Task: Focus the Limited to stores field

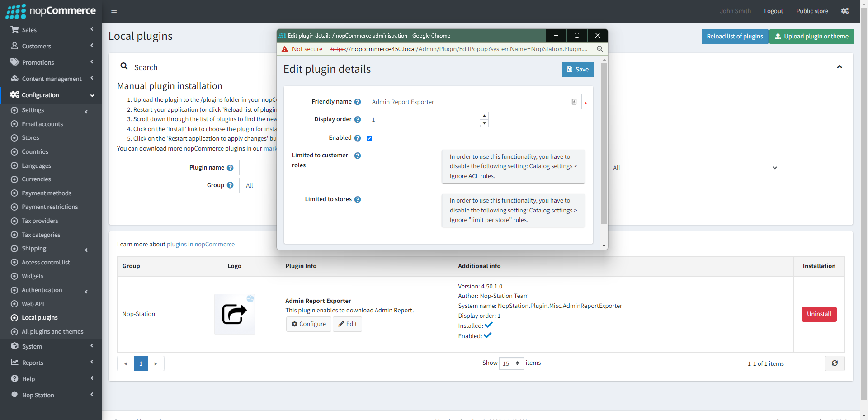Action: click(x=401, y=199)
